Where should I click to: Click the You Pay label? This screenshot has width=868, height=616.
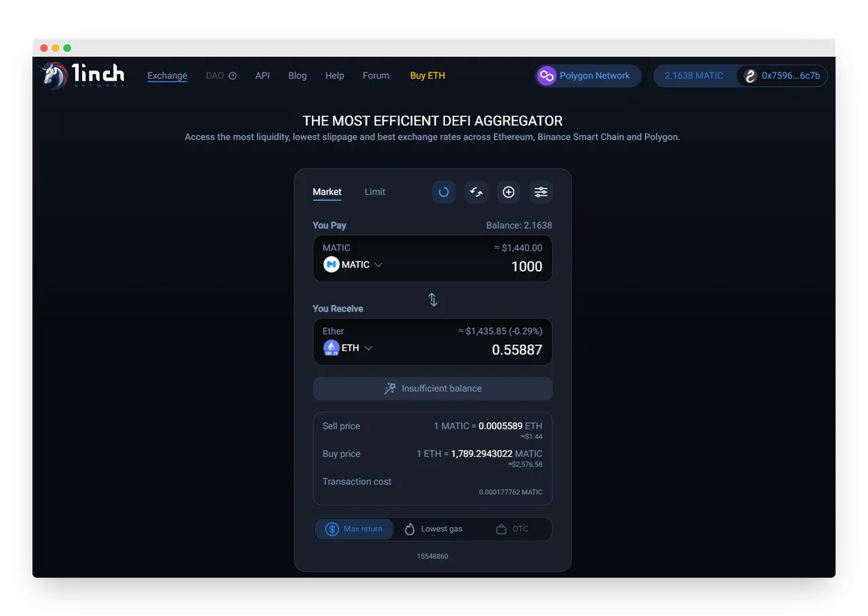330,225
